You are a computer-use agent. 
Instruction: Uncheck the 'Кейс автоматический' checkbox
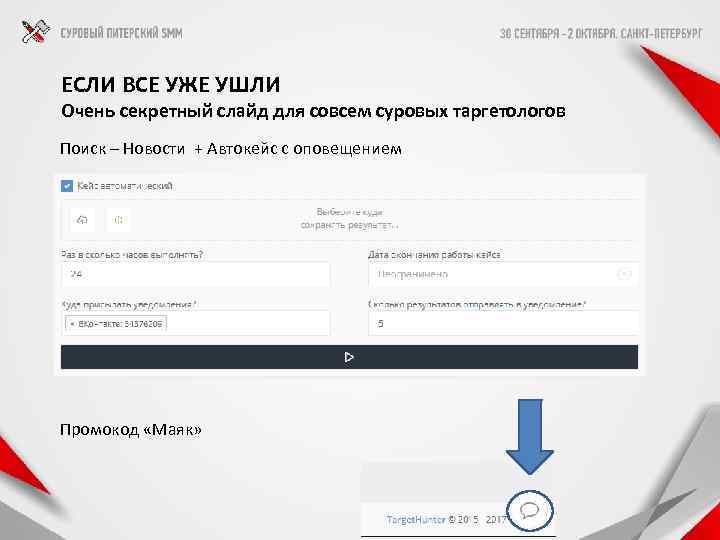pos(67,186)
